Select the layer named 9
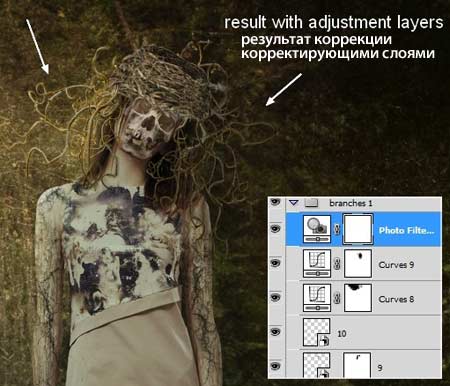Viewport: 450px width, 386px height. point(380,368)
